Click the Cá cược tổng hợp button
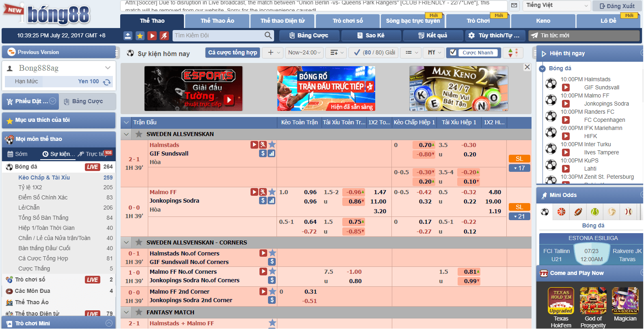 click(x=233, y=52)
